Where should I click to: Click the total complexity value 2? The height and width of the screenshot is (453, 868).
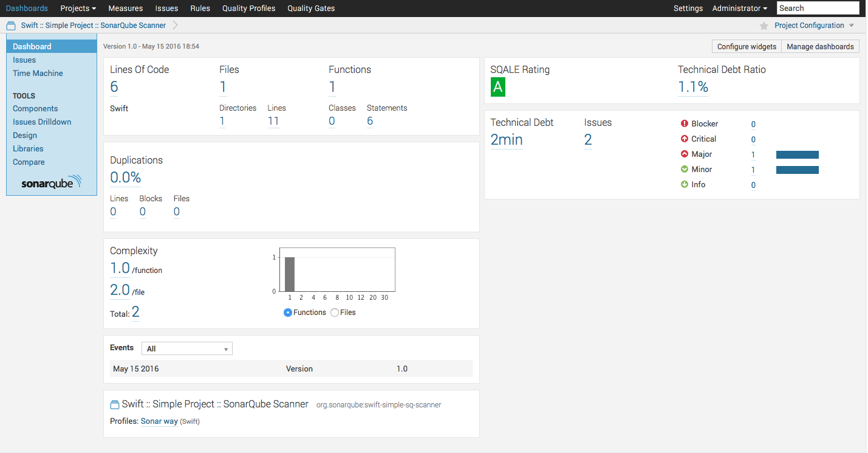tap(135, 312)
